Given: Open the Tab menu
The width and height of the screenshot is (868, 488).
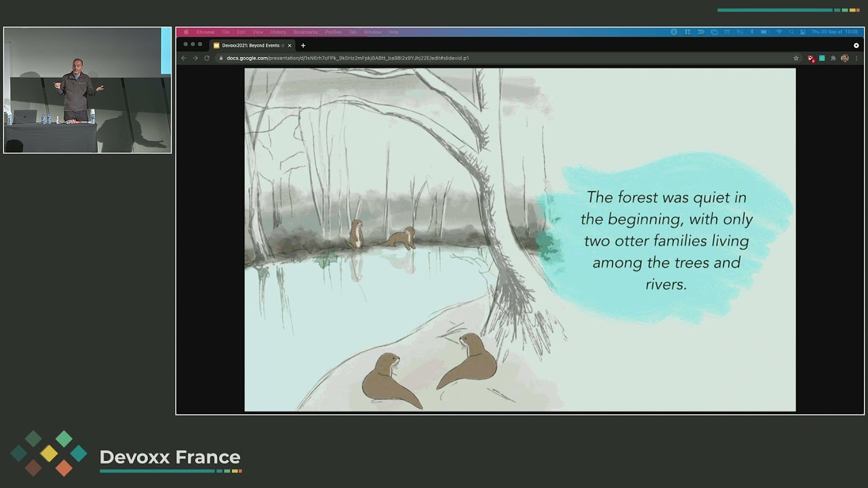Looking at the screenshot, I should (x=353, y=32).
